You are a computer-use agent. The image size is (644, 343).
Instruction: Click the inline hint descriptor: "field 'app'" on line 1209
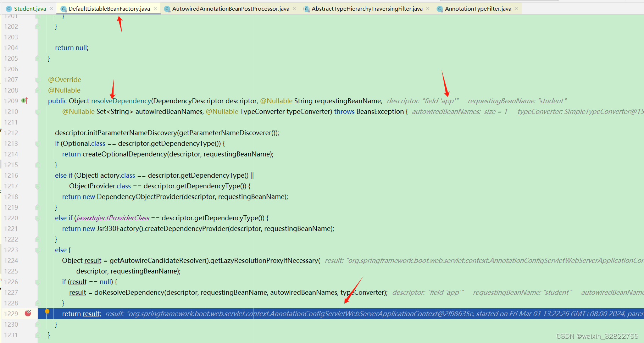(x=423, y=101)
